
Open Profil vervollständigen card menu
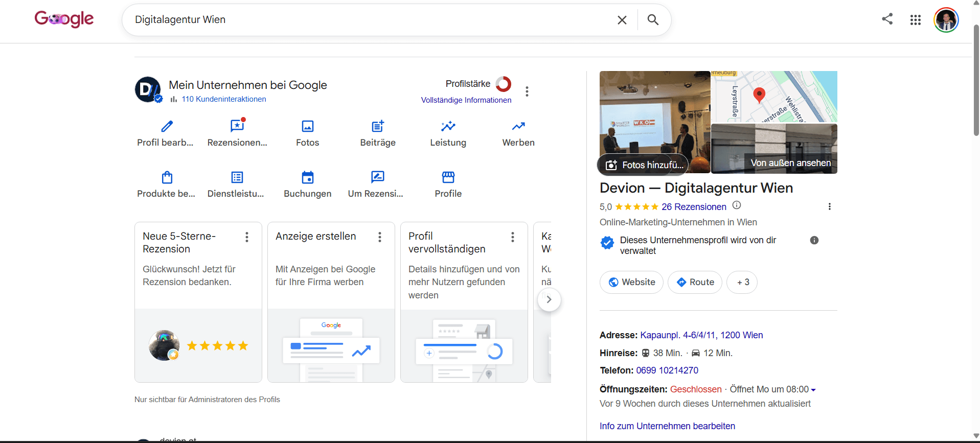513,237
